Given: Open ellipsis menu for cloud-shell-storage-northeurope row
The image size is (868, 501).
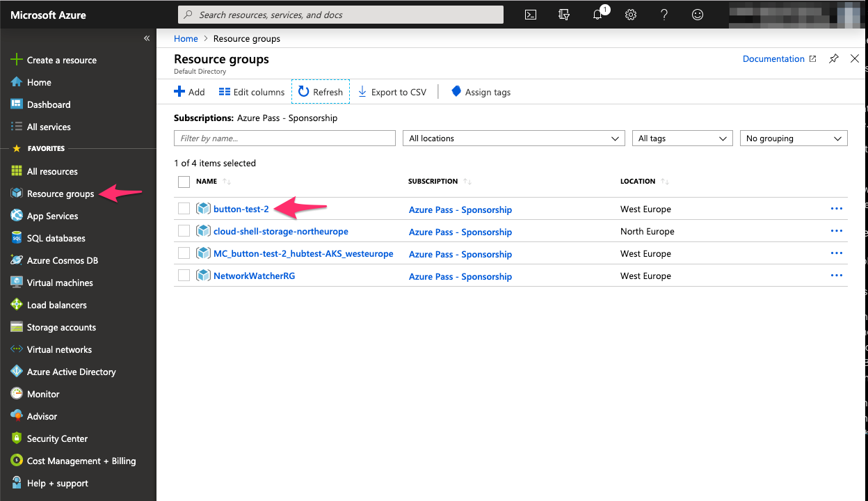Looking at the screenshot, I should tap(837, 231).
